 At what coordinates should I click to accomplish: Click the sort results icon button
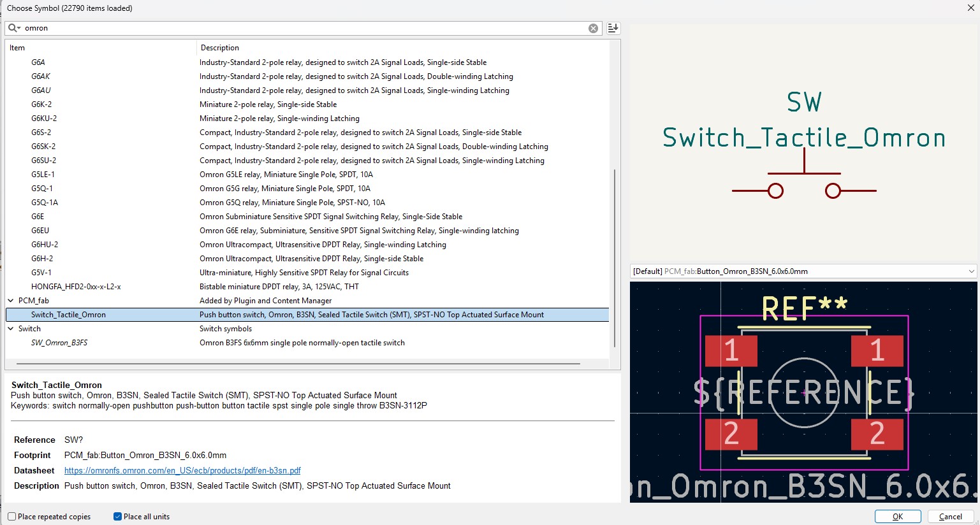613,28
